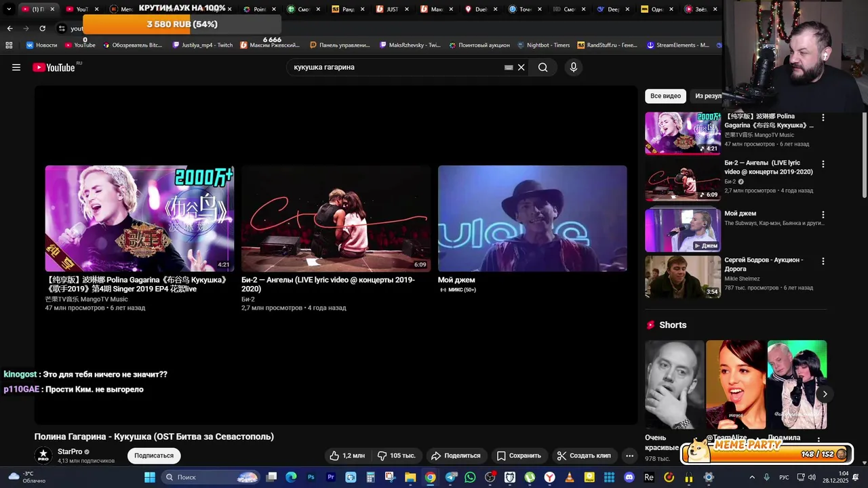
Task: Open Photoshop from the taskbar
Action: (x=311, y=477)
